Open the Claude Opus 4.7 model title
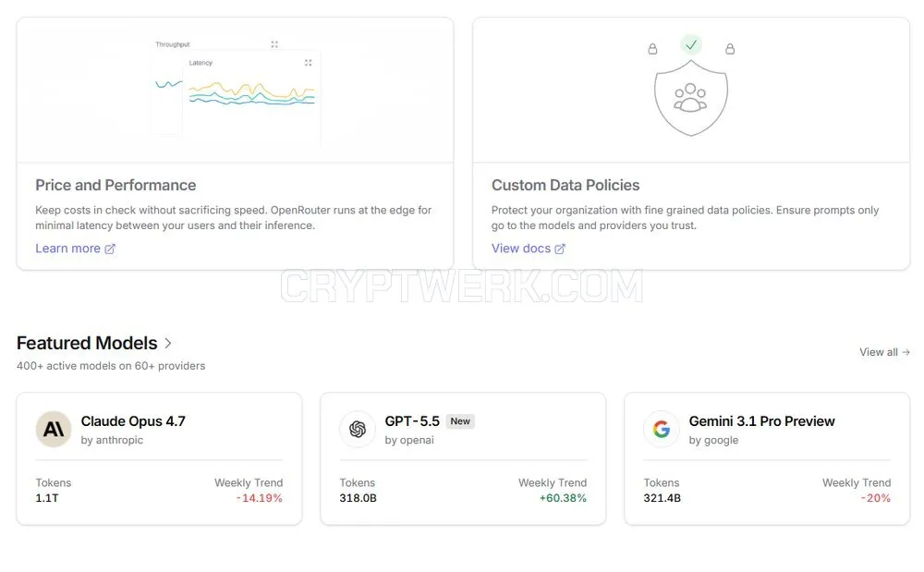 [133, 421]
